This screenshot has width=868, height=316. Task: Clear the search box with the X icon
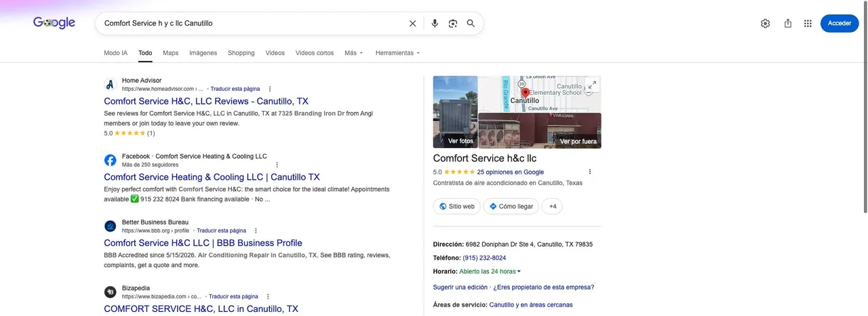coord(412,23)
